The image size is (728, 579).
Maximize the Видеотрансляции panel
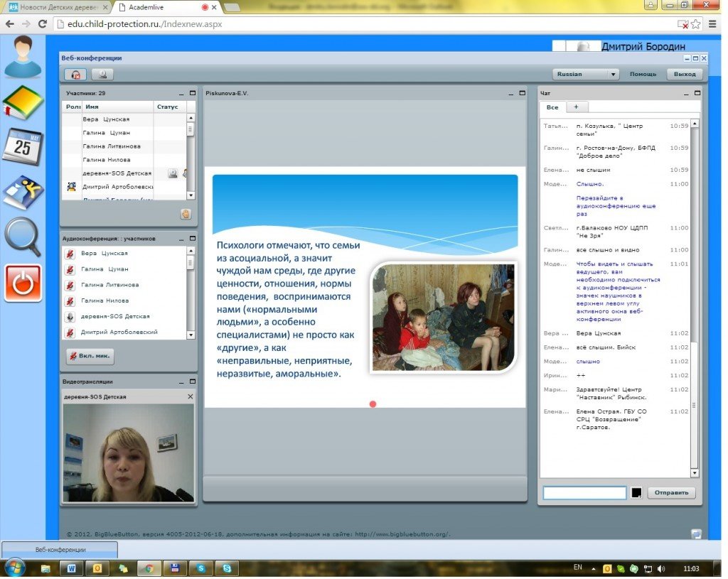click(193, 382)
